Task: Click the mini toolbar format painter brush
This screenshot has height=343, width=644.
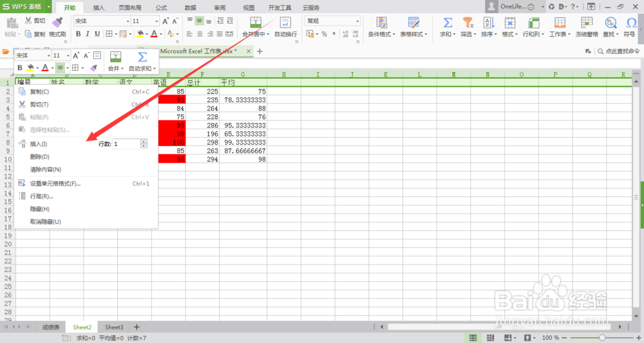Action: pos(93,68)
